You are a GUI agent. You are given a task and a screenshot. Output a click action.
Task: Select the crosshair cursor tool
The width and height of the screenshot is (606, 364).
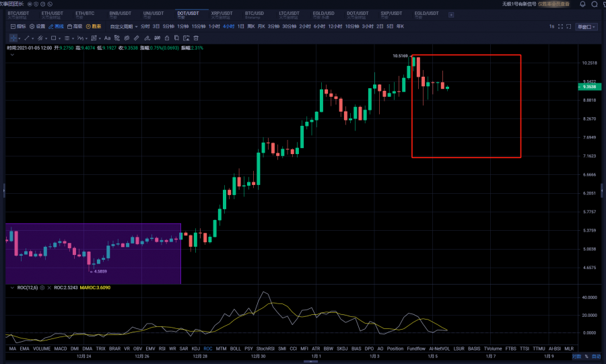tap(13, 38)
